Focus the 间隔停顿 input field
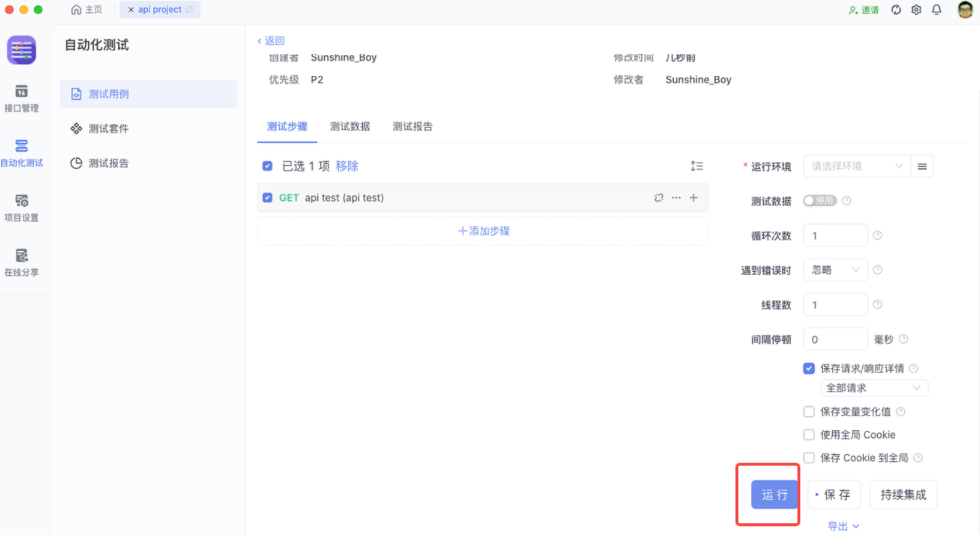This screenshot has width=980, height=535. (835, 339)
